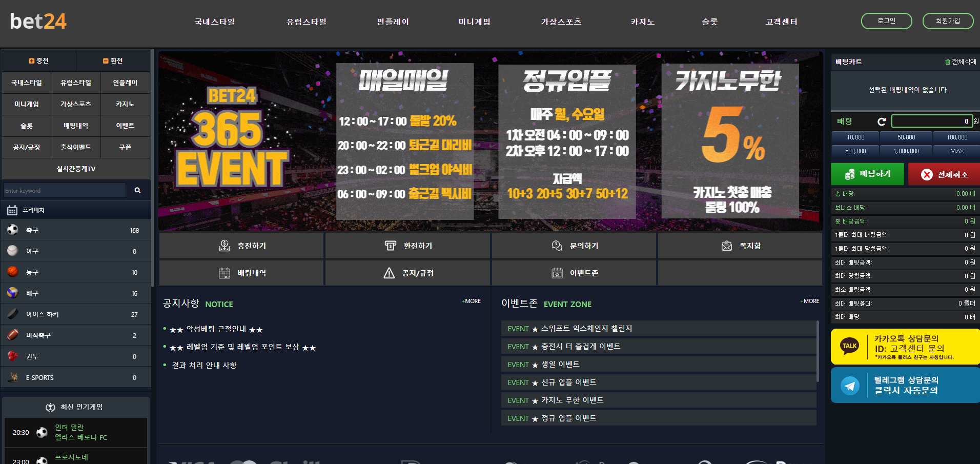Click the 이벤트존 calendar icon

(557, 273)
